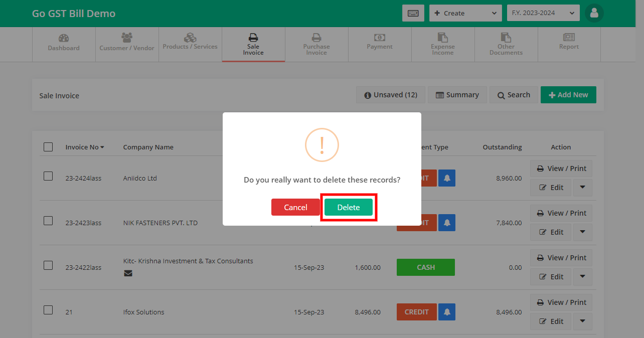Switch to the Purchase Invoice tab
The height and width of the screenshot is (338, 644).
click(316, 44)
